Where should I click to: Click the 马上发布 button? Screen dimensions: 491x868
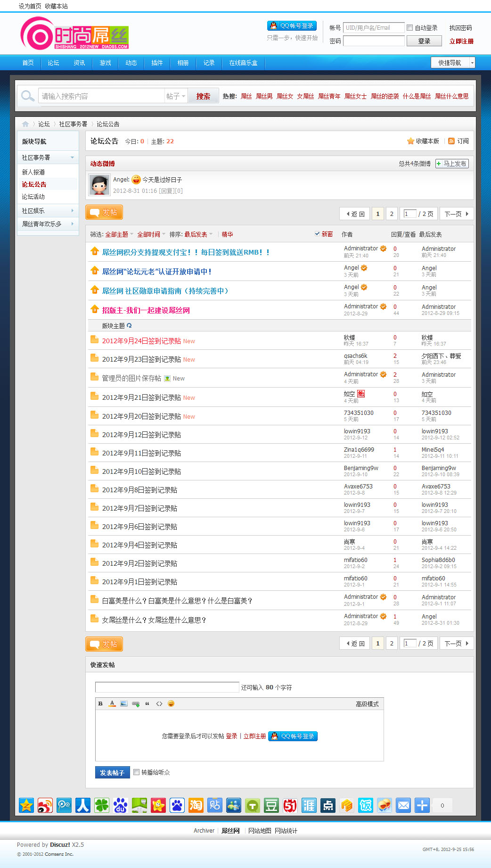point(452,164)
